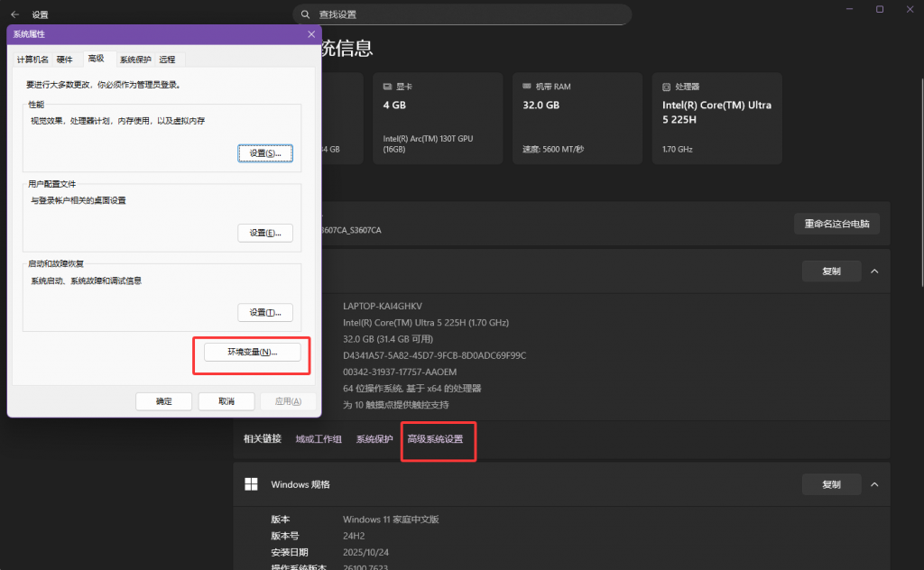The height and width of the screenshot is (570, 924).
Task: Click 重命名这台电脑 button
Action: pos(836,224)
